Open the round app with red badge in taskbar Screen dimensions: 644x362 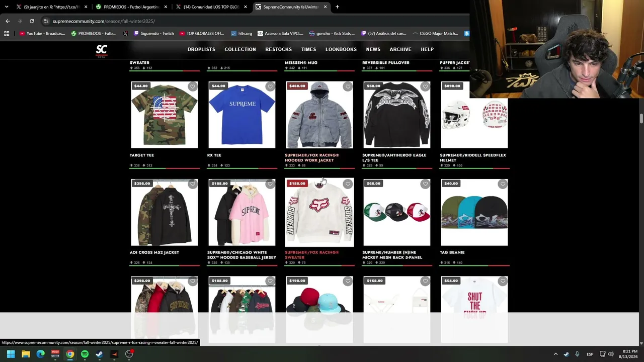(x=129, y=354)
